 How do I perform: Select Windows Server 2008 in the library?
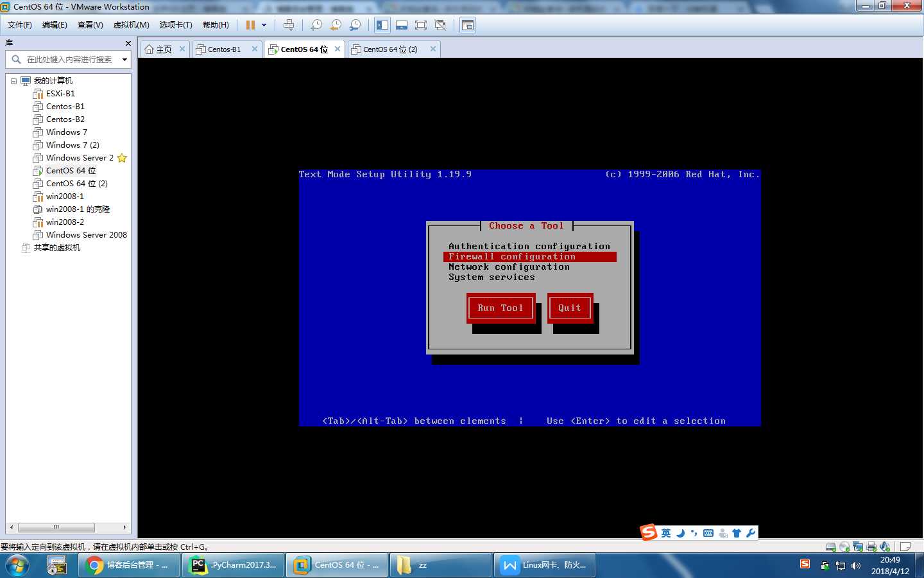(87, 235)
